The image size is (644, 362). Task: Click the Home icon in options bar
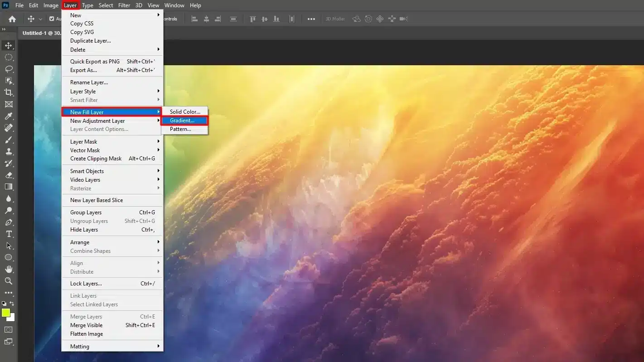12,19
